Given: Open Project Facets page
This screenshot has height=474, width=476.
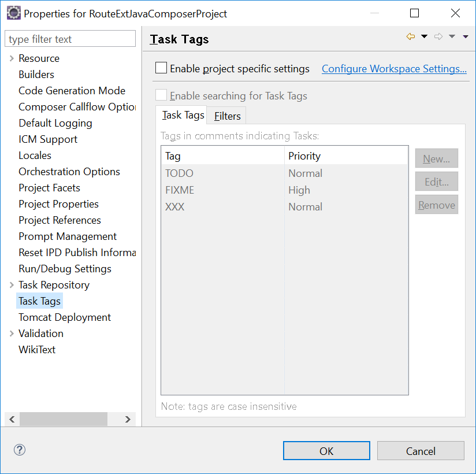Looking at the screenshot, I should click(x=49, y=188).
